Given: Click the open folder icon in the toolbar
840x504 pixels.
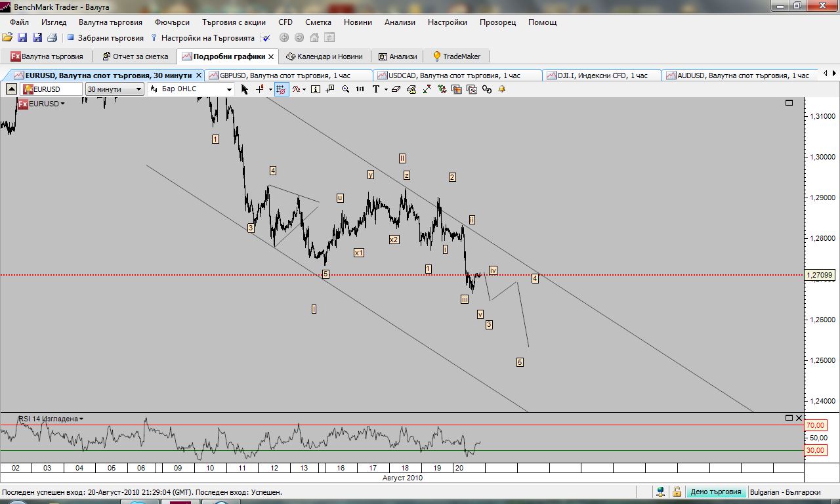Looking at the screenshot, I should [7, 38].
